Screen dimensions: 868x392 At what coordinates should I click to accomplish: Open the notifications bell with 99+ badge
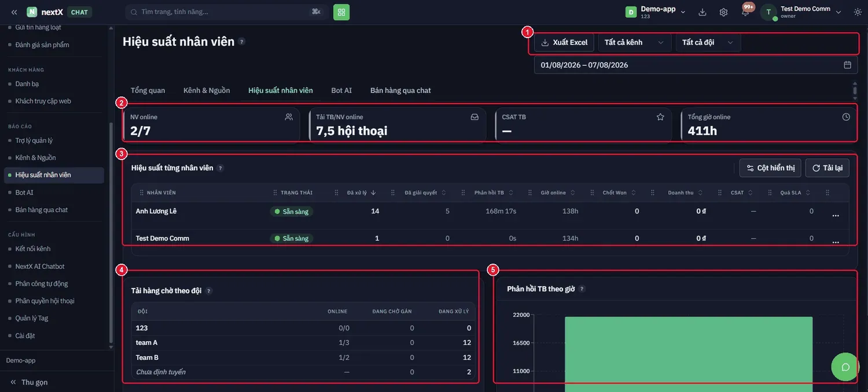745,12
